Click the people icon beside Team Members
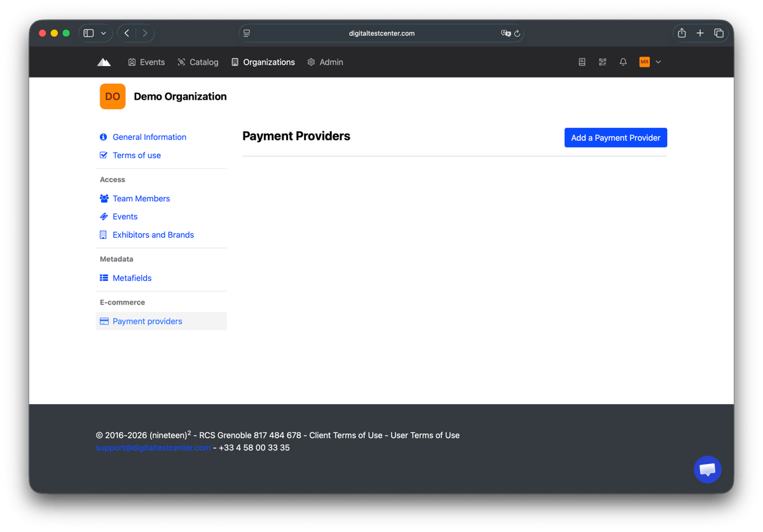The image size is (763, 532). point(104,198)
